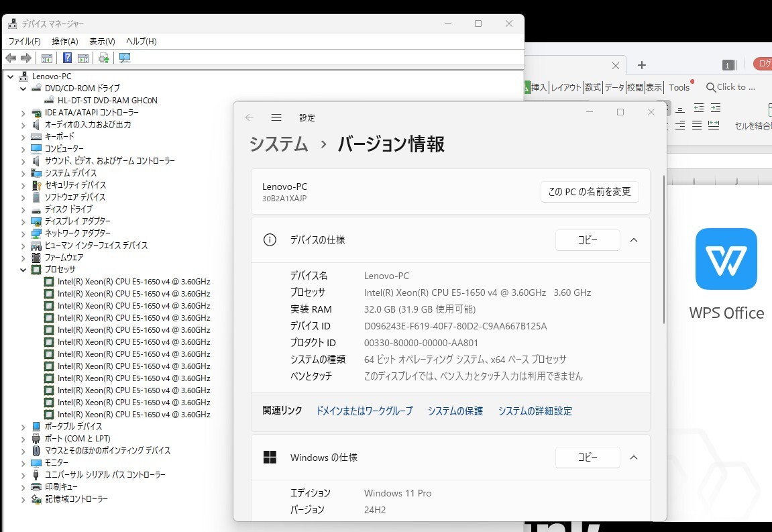This screenshot has height=532, width=772.
Task: Click the WPS Office logo
Action: point(726,258)
